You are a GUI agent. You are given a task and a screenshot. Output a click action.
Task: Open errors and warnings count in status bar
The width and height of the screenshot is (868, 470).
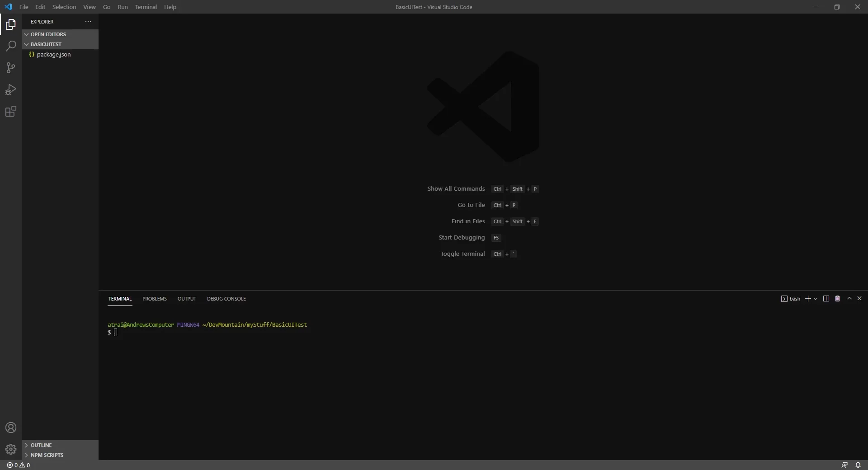pyautogui.click(x=19, y=465)
